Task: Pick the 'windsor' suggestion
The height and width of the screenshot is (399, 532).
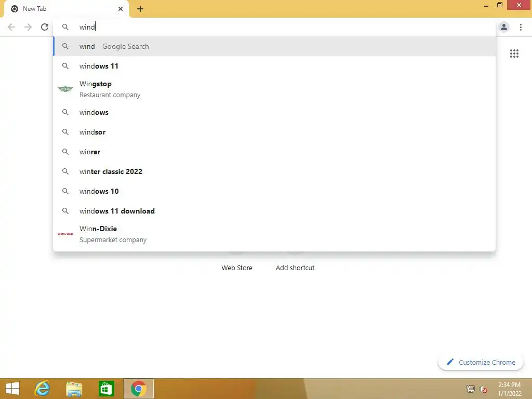Action: 274,132
